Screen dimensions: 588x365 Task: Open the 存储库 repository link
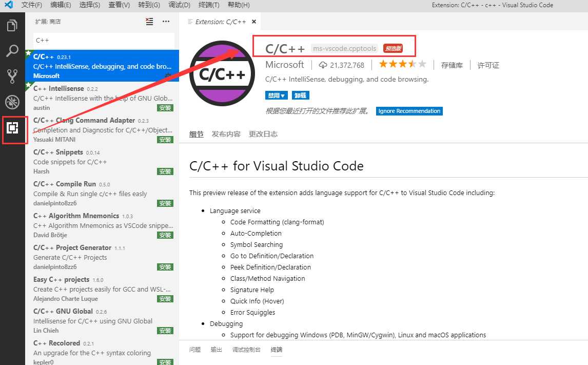coord(452,65)
